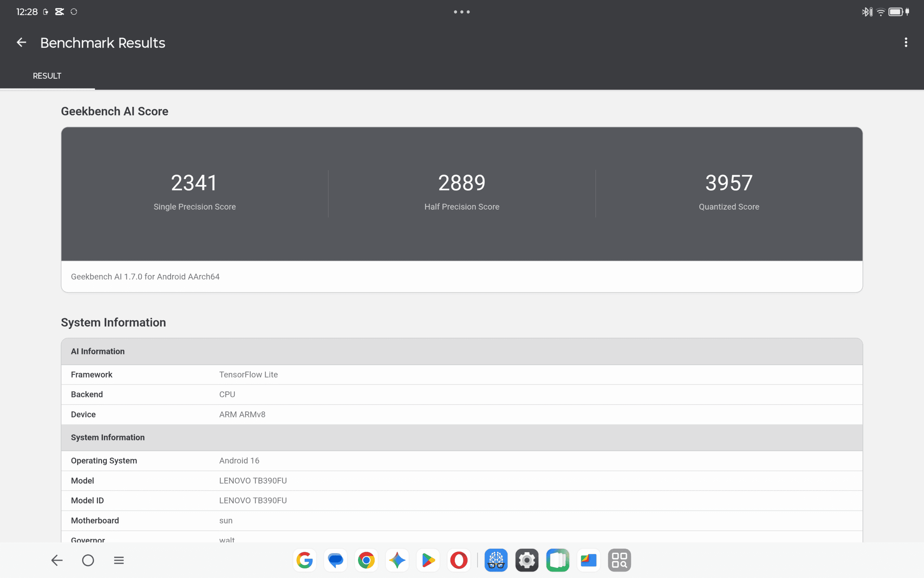Select the Motherboard sun row

pos(462,521)
